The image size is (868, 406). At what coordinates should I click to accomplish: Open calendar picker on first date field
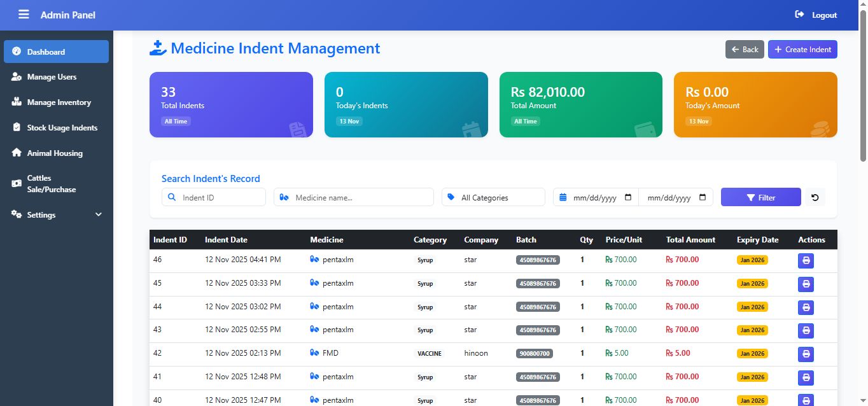pos(628,197)
